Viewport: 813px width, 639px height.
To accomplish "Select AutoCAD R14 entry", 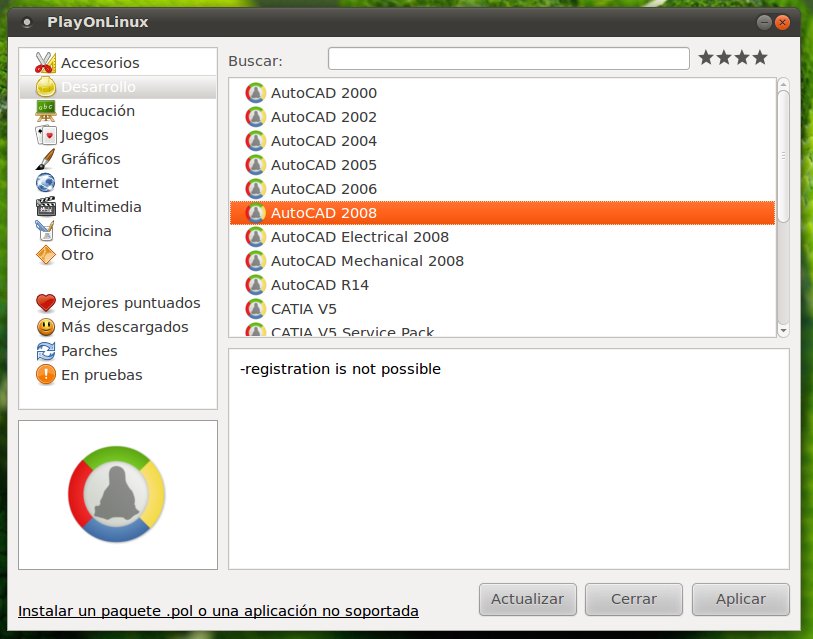I will tap(502, 285).
